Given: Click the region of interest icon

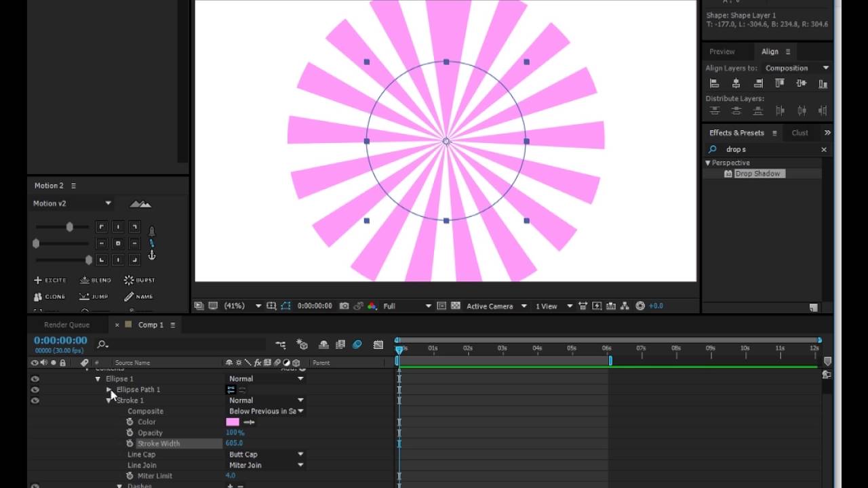Looking at the screenshot, I should tap(442, 306).
